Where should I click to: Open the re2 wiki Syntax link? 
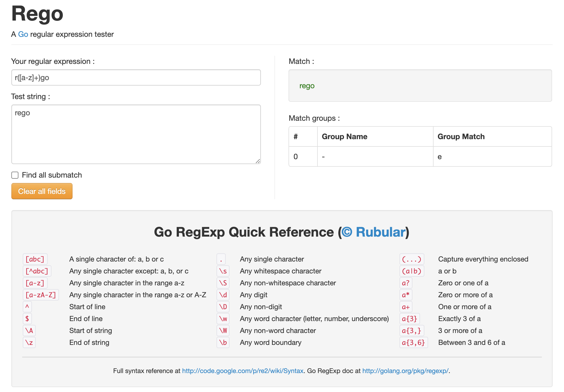(x=242, y=371)
